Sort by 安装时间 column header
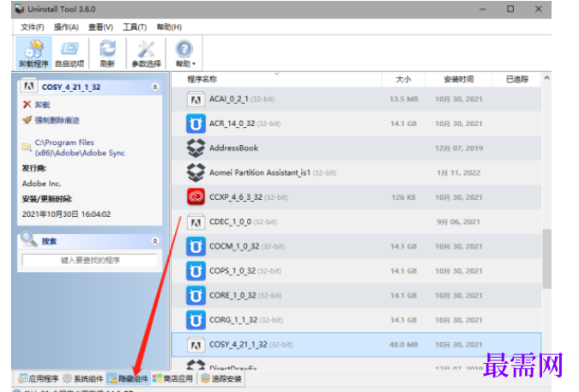This screenshot has width=579, height=392. point(459,80)
